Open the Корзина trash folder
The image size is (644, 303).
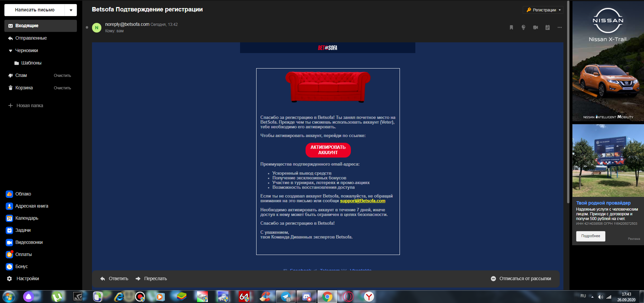click(x=24, y=88)
